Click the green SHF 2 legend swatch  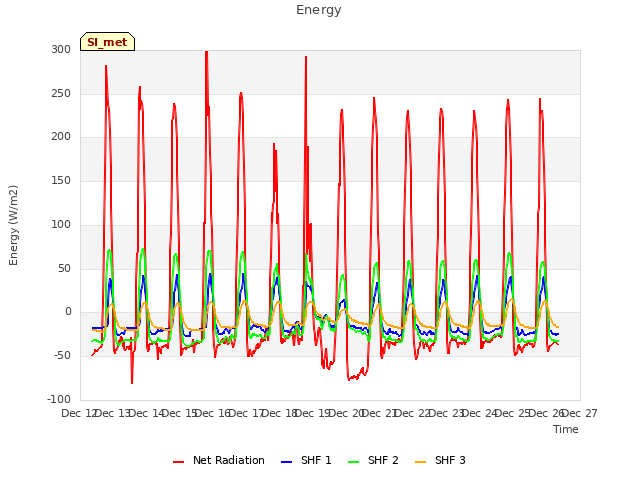353,462
